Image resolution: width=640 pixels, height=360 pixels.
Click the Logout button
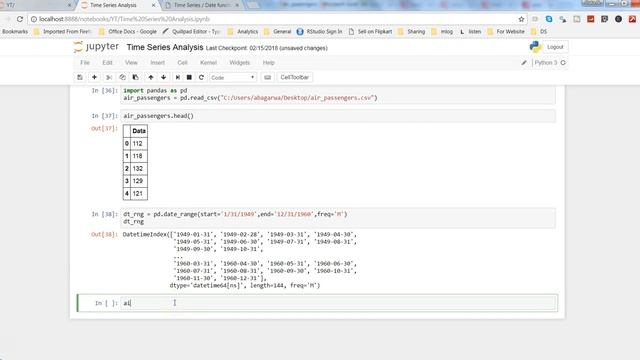pos(555,47)
